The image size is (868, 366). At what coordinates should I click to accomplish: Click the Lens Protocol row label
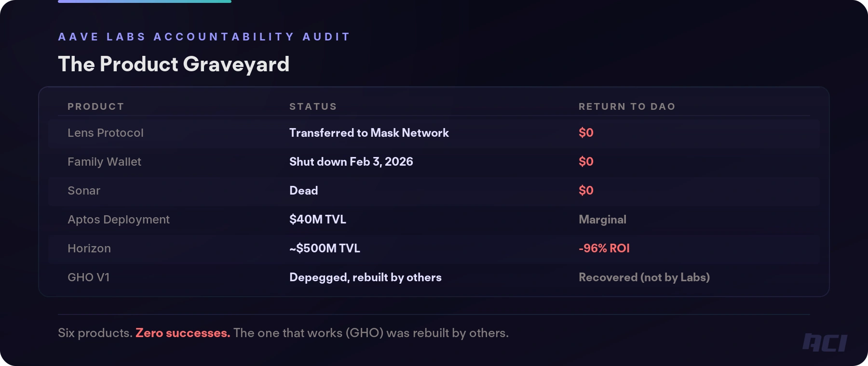[x=106, y=133]
